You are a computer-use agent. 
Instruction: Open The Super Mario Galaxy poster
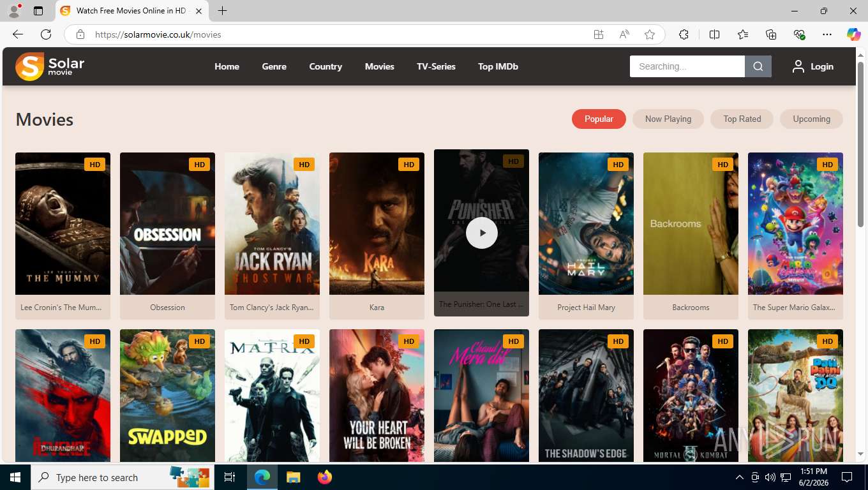click(x=795, y=223)
